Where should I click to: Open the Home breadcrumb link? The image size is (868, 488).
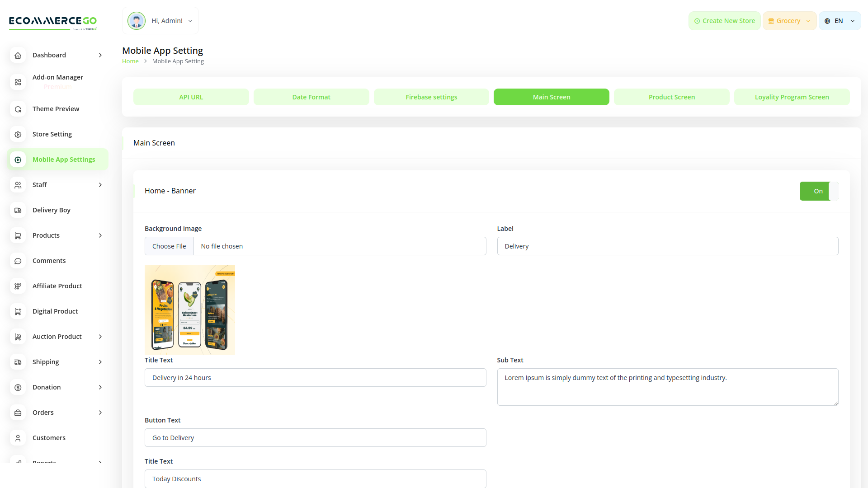130,61
